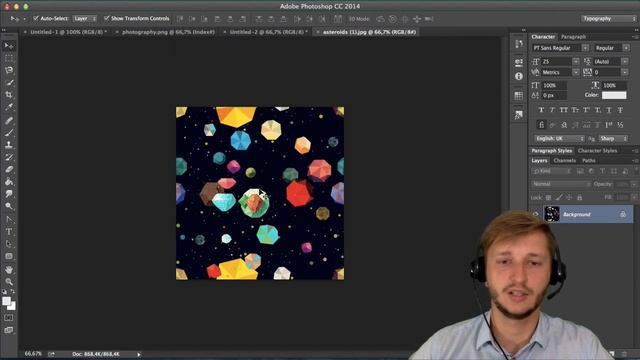Screen dimensions: 640x360
Task: Swap foreground and background colors
Action: point(13,291)
